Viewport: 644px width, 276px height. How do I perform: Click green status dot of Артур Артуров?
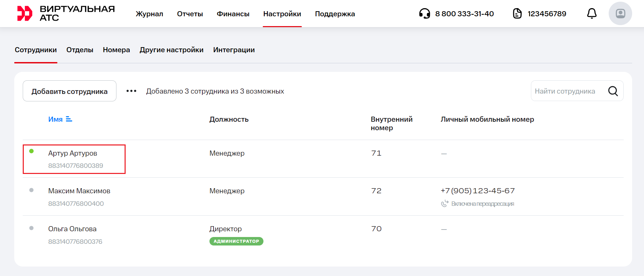(32, 151)
